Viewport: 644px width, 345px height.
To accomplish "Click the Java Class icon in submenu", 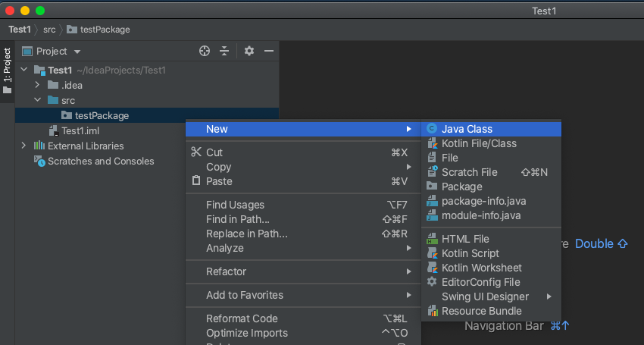I will 432,129.
